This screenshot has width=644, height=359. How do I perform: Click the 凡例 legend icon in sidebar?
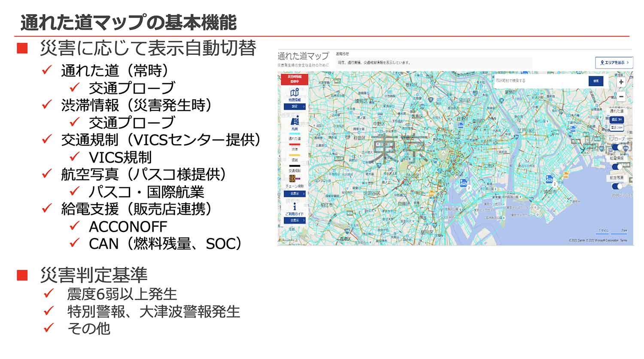pos(295,121)
